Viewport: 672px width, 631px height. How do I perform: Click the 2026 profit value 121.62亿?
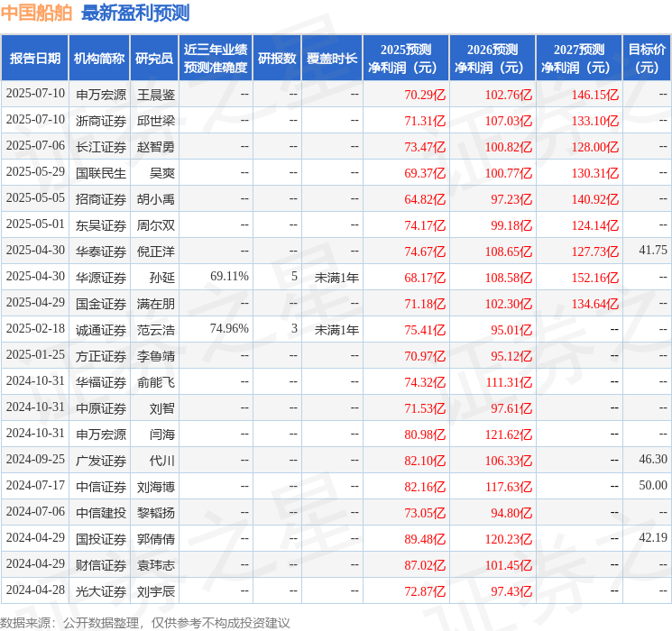(x=509, y=434)
